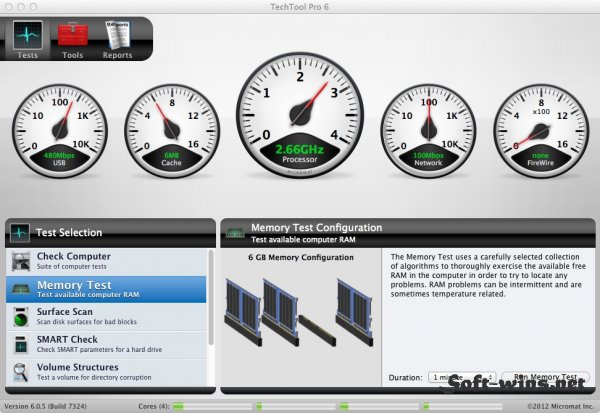Image resolution: width=600 pixels, height=413 pixels.
Task: Click the 'none' FireWire readout
Action: coord(540,155)
